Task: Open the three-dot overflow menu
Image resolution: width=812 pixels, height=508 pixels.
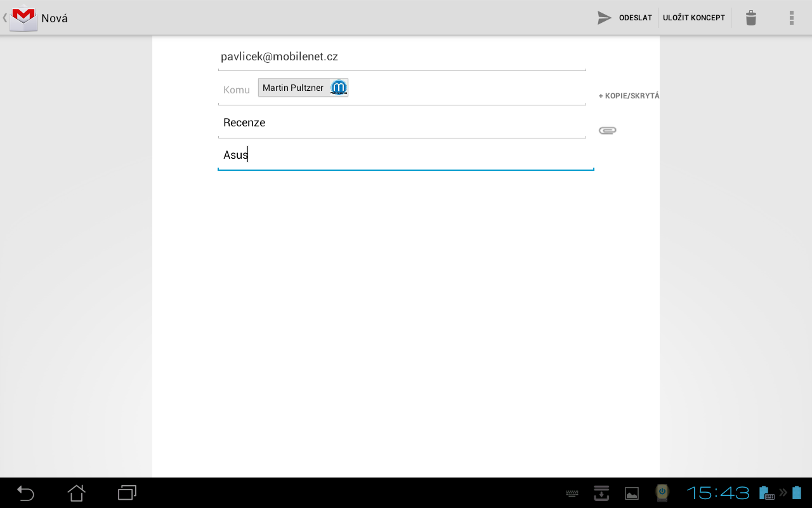Action: click(791, 17)
